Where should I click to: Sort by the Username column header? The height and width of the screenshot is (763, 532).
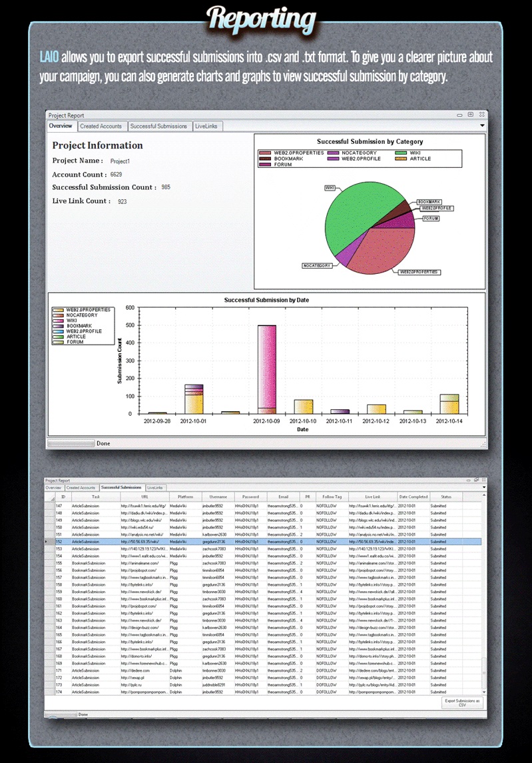click(218, 497)
